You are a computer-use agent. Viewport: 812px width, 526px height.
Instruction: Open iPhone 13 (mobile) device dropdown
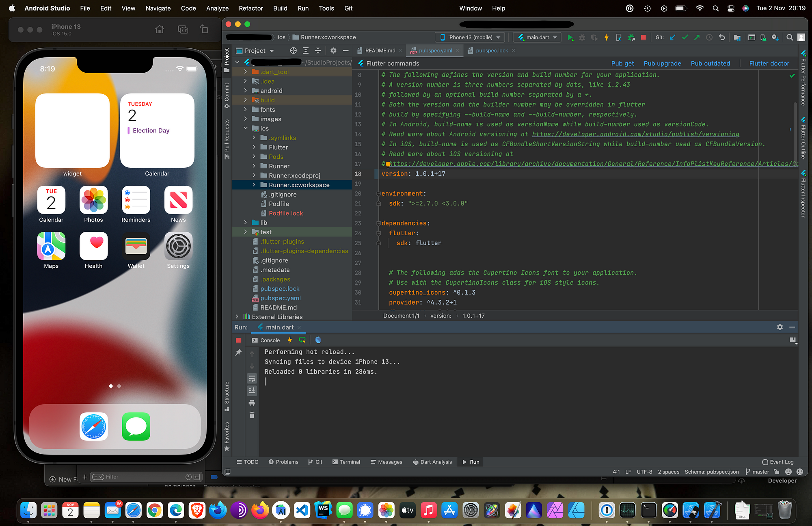coord(470,37)
